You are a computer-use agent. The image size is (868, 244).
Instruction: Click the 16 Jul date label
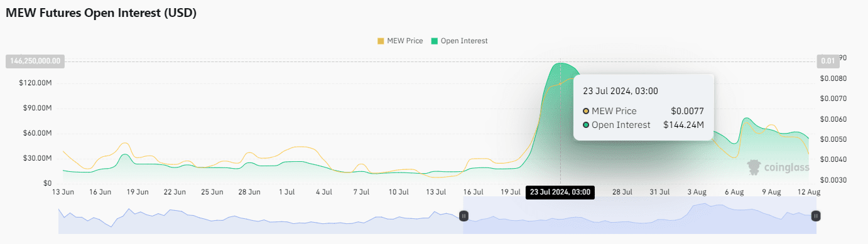(473, 192)
